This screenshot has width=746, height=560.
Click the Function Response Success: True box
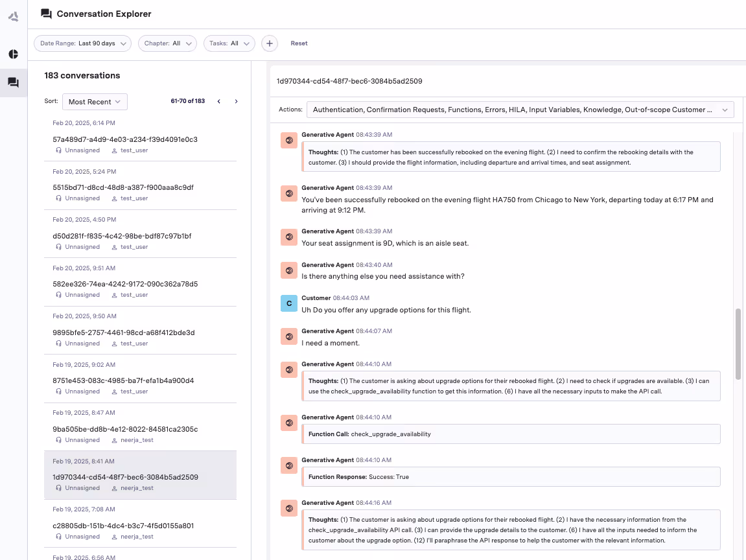(x=511, y=477)
